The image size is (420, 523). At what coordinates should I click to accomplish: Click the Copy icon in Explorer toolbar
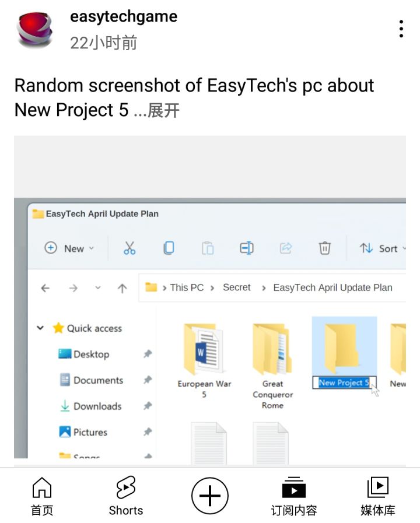pyautogui.click(x=169, y=248)
